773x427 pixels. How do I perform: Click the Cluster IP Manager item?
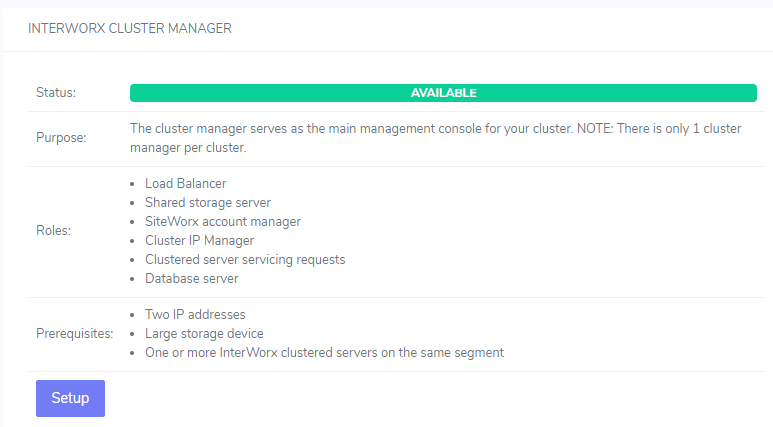[199, 240]
